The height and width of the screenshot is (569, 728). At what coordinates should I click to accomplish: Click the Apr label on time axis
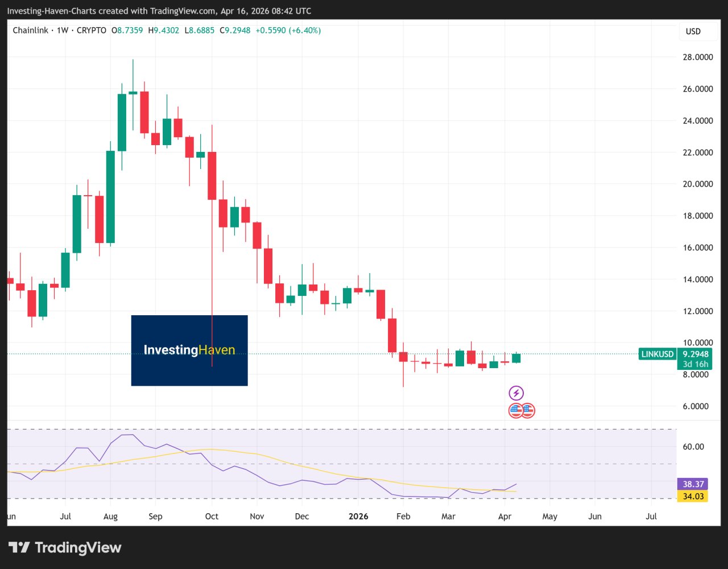(504, 517)
